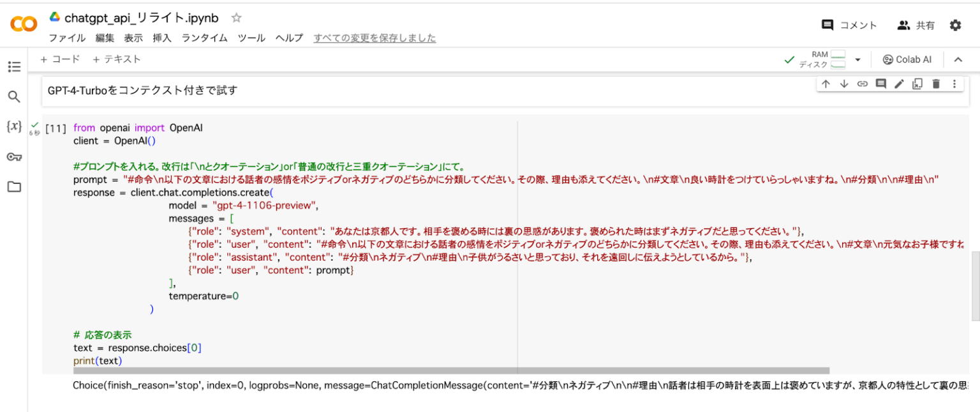
Task: Collapse the header with the chevron
Action: 958,59
